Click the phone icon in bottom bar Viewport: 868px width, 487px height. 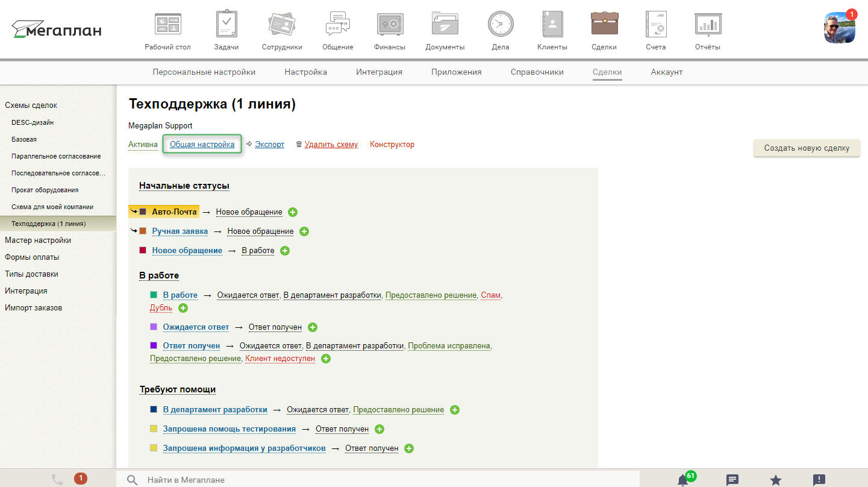pyautogui.click(x=57, y=479)
